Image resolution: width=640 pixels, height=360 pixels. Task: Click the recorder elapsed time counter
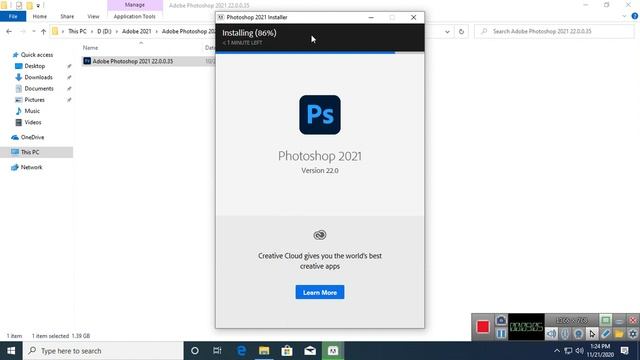526,327
